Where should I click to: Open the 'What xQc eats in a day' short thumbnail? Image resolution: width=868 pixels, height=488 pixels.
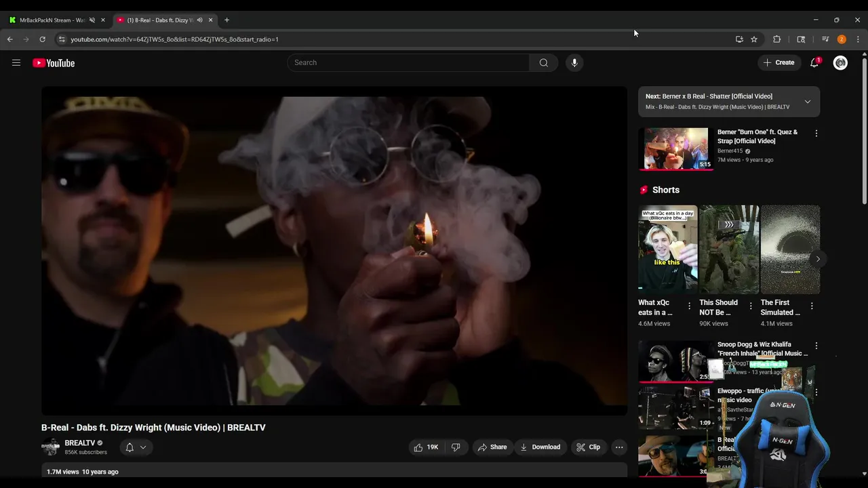click(668, 249)
